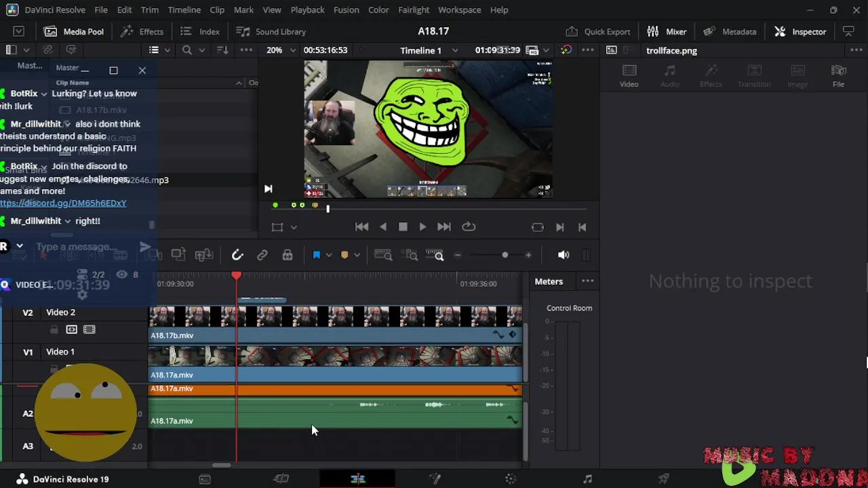
Task: Open the Media Pool panel
Action: pyautogui.click(x=74, y=32)
